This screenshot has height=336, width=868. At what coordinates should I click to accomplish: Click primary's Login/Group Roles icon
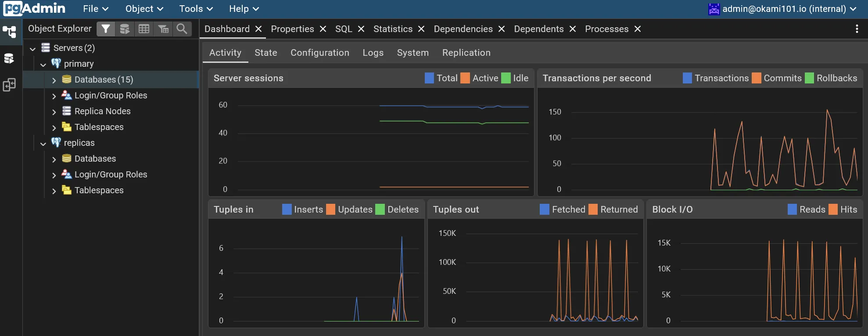coord(67,95)
